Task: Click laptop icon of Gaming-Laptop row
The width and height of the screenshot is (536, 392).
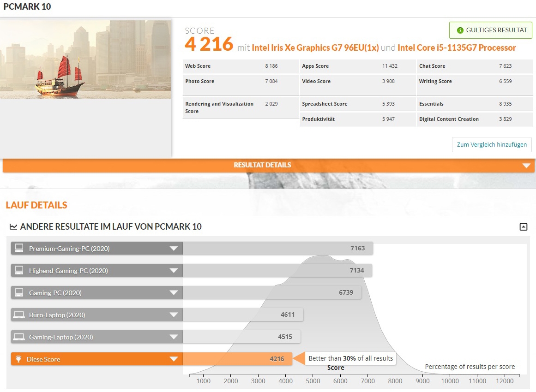Action: [19, 337]
